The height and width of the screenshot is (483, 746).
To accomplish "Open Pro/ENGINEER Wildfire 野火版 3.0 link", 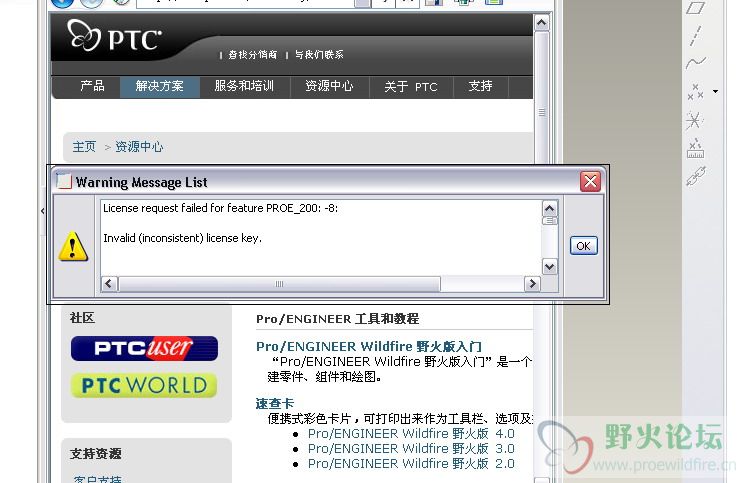I will [x=411, y=449].
